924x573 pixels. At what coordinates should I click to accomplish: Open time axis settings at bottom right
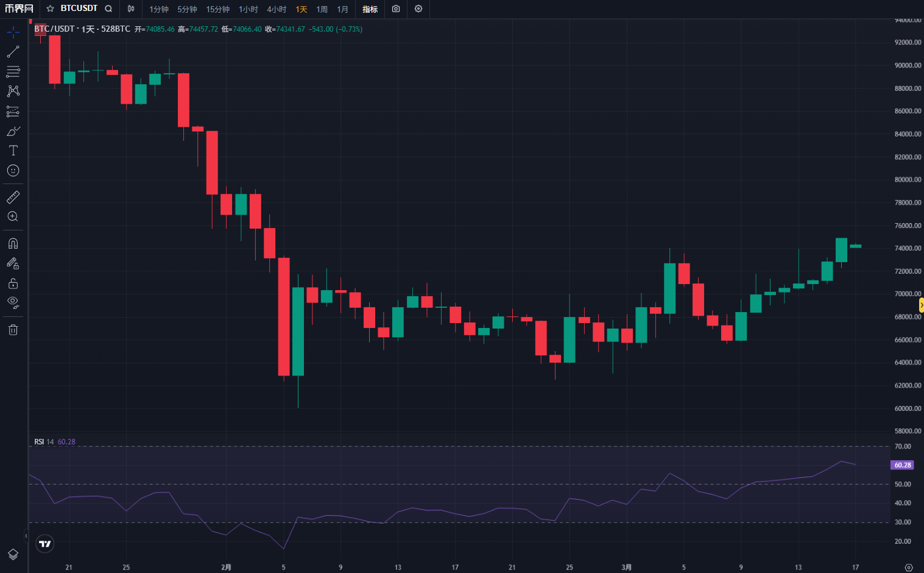pos(909,567)
